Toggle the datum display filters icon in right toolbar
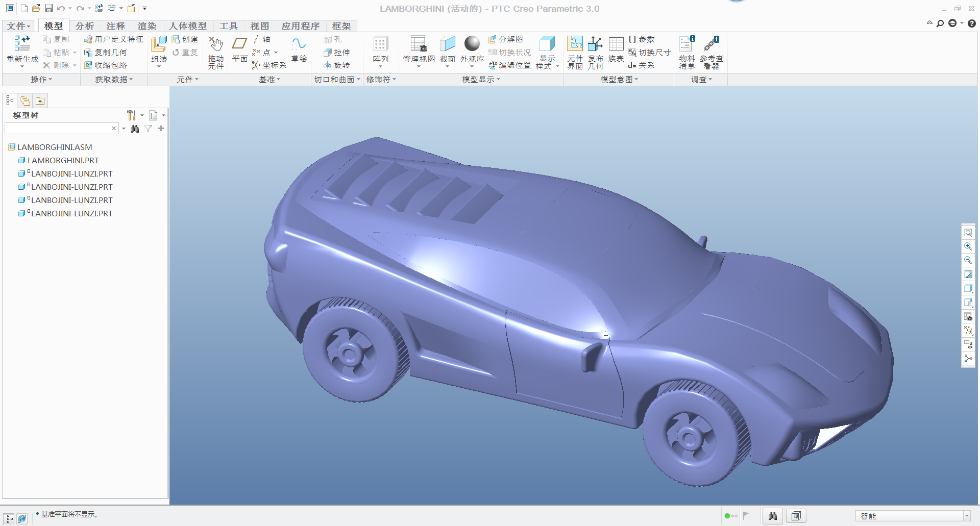This screenshot has width=980, height=526. click(x=968, y=331)
